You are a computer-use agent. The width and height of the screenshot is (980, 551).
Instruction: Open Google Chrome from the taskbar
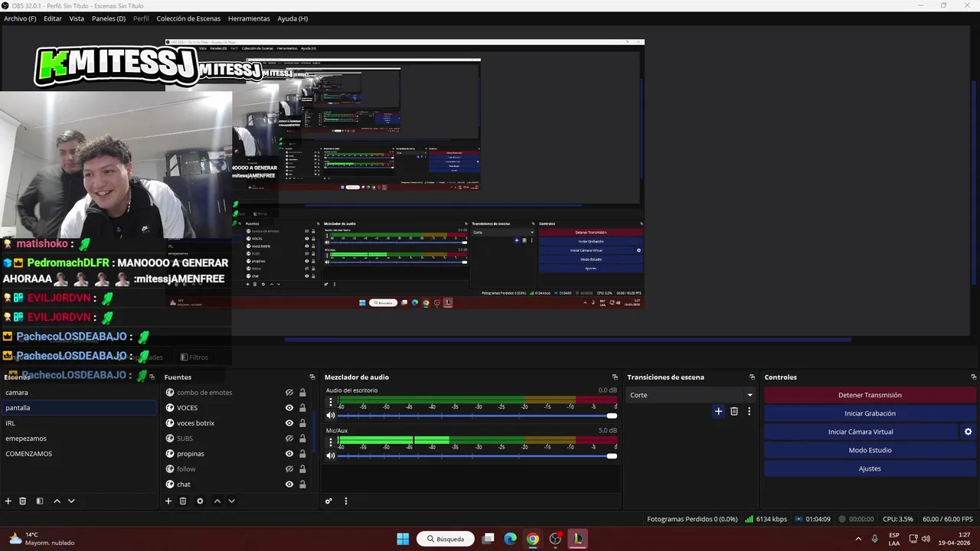coord(532,539)
